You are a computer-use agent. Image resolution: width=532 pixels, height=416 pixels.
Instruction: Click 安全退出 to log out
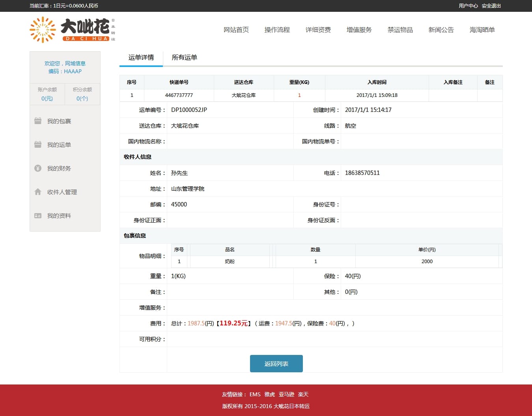[x=491, y=6]
